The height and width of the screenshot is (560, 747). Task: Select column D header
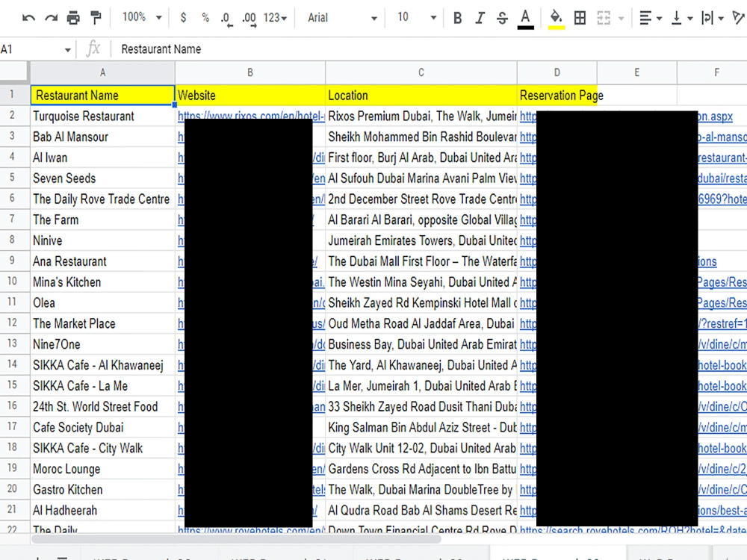(557, 72)
